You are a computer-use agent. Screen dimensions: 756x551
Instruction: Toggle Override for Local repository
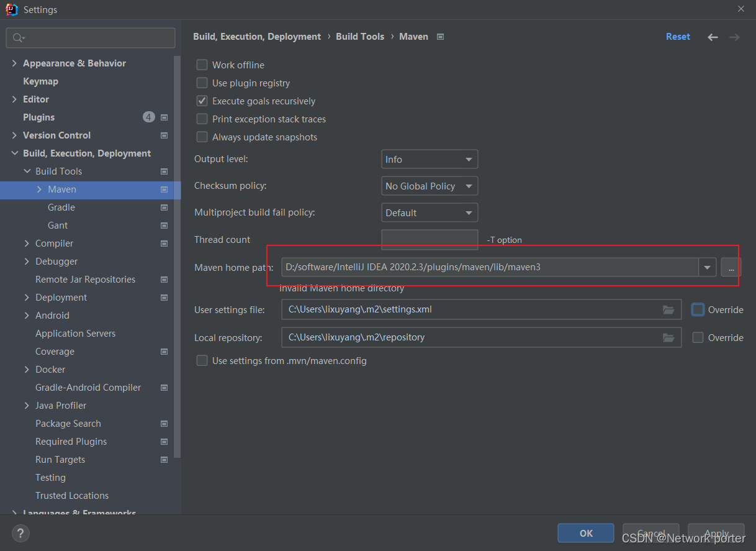pyautogui.click(x=698, y=337)
